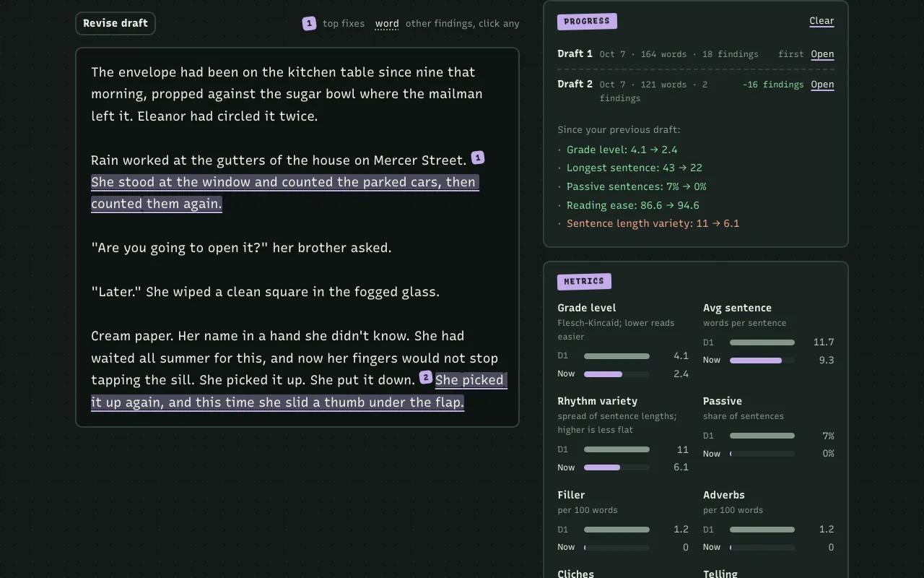This screenshot has width=924, height=578.
Task: Click the Passive D1 value 7%
Action: tap(828, 436)
